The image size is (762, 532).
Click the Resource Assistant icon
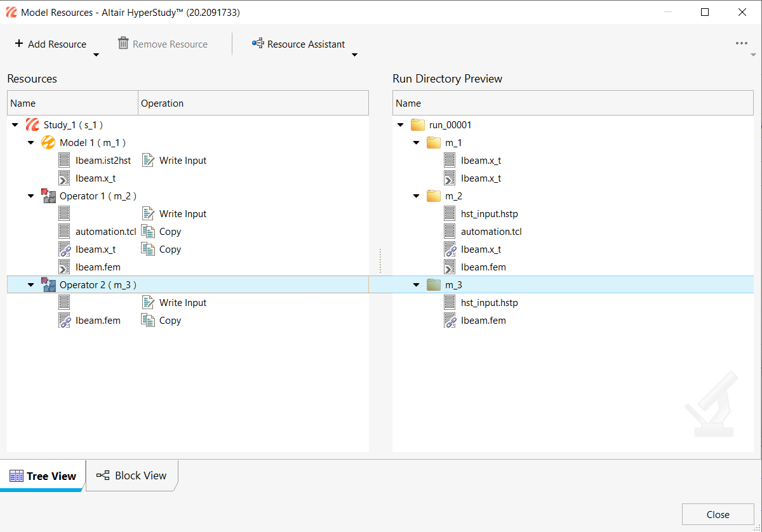point(258,44)
